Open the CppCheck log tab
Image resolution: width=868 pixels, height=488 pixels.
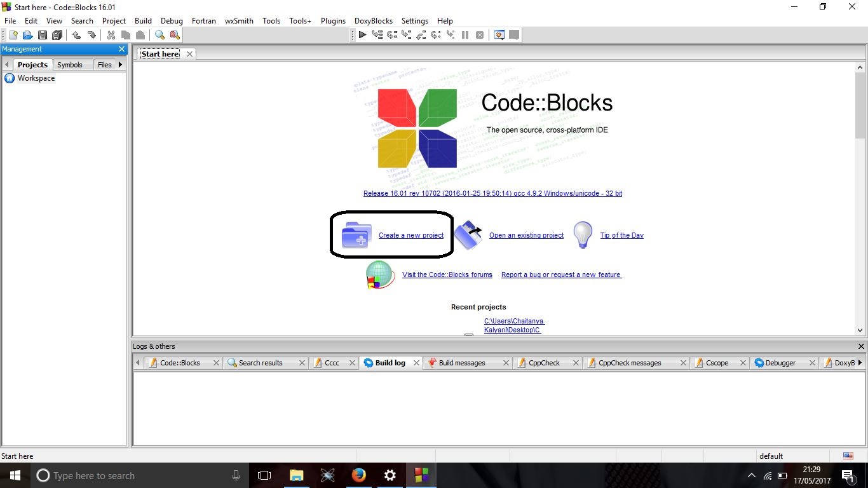pyautogui.click(x=543, y=362)
